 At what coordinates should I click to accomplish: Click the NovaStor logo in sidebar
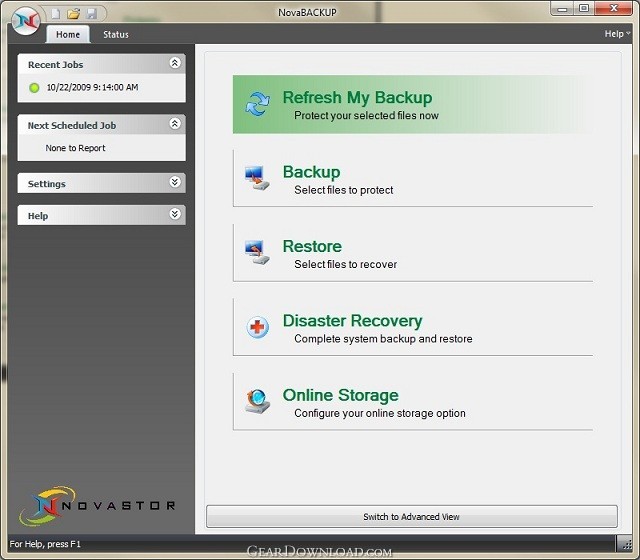click(97, 505)
